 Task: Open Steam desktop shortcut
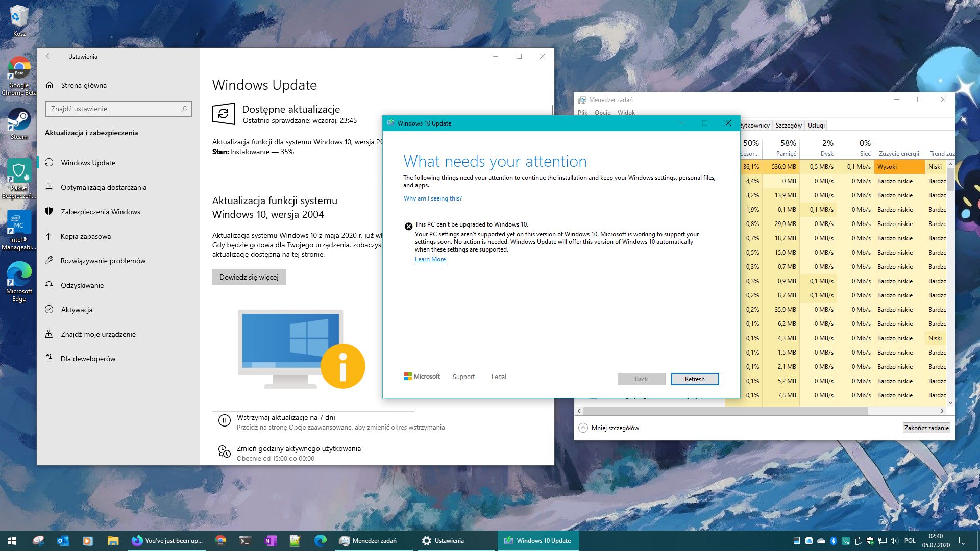[x=19, y=123]
